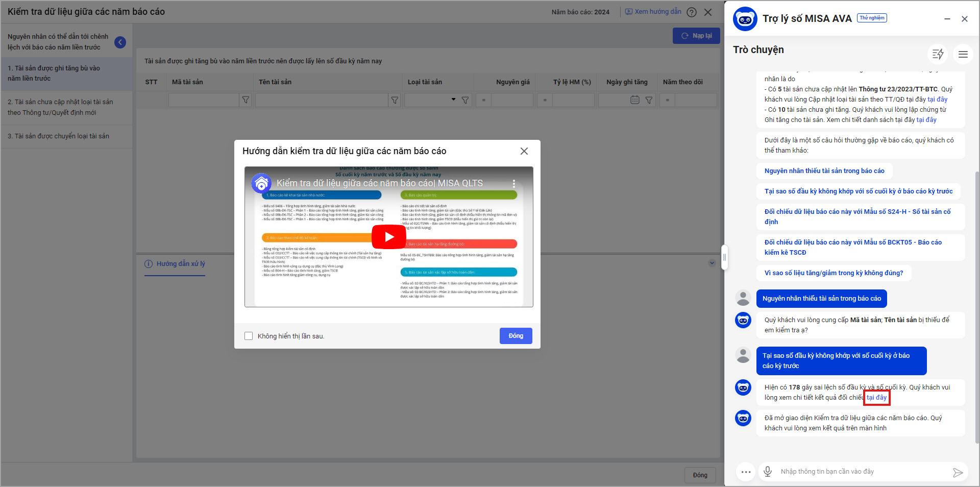Screen dimensions: 980x487
Task: Click the new conversation icon in chat
Action: [938, 54]
